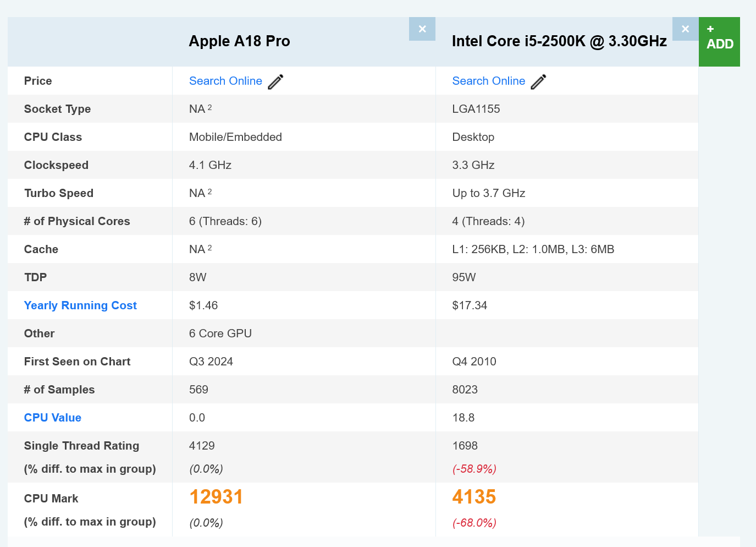Click the CPU Mark row label
The height and width of the screenshot is (547, 756).
[x=51, y=499]
